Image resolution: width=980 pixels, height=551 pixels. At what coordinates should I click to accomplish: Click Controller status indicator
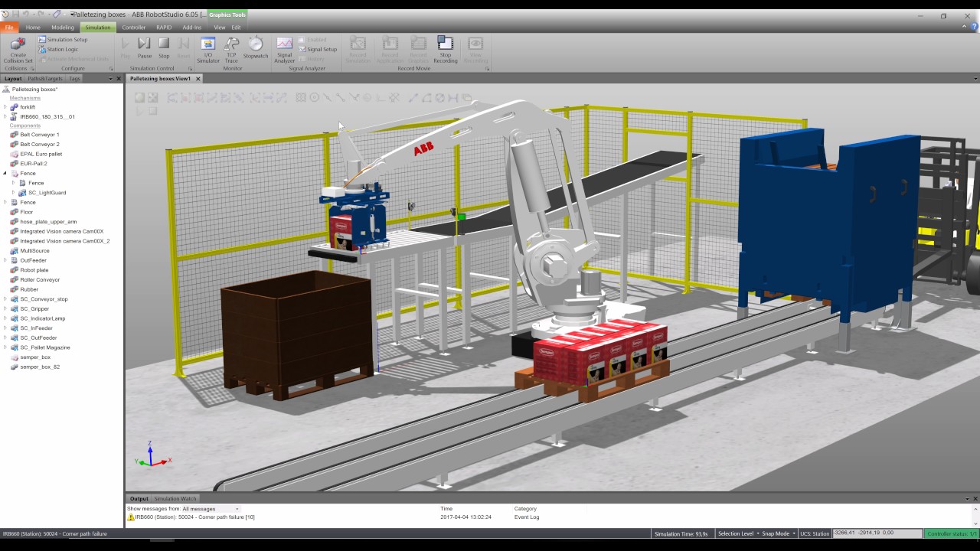click(952, 533)
